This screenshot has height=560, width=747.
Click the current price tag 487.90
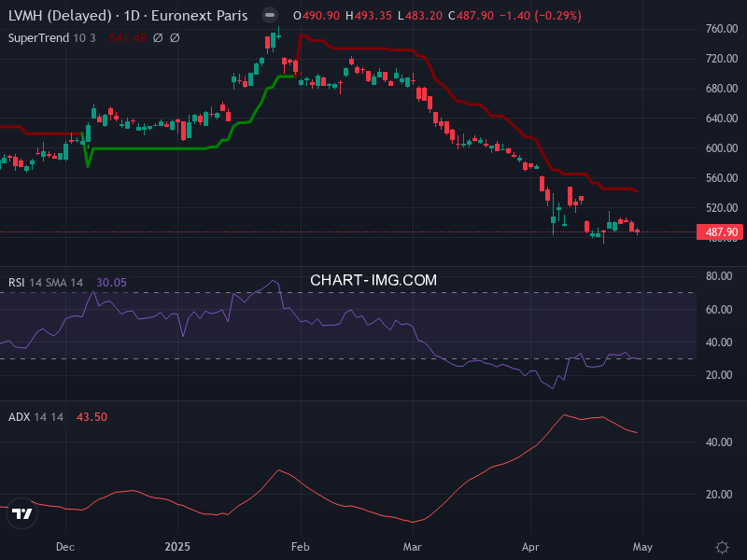[720, 232]
